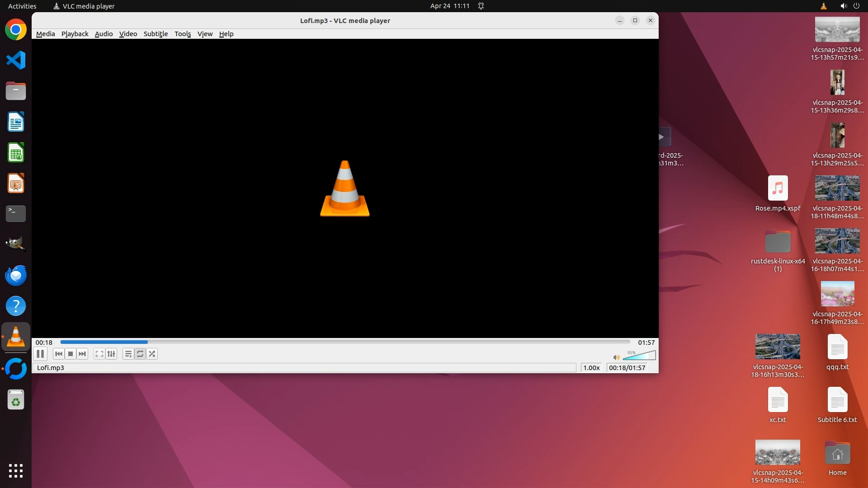Screen dimensions: 868x488
Task: Skip to previous media track
Action: 58,354
